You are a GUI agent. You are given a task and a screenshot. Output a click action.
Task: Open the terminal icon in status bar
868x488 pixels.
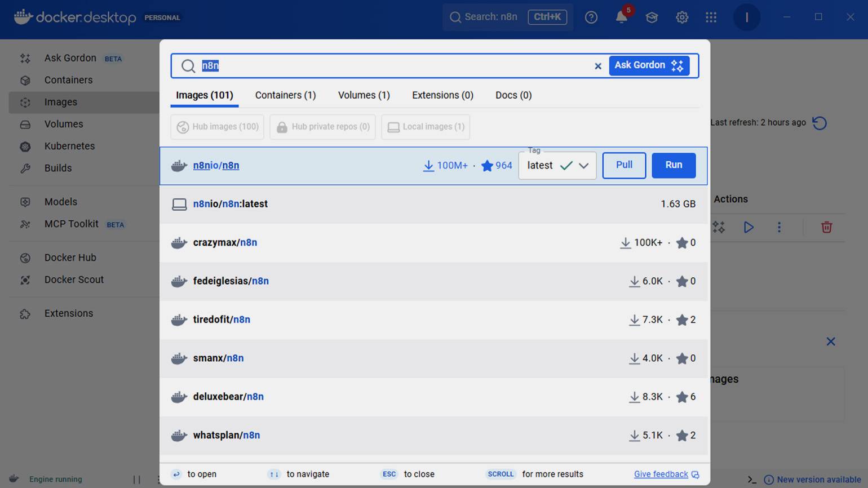point(752,480)
